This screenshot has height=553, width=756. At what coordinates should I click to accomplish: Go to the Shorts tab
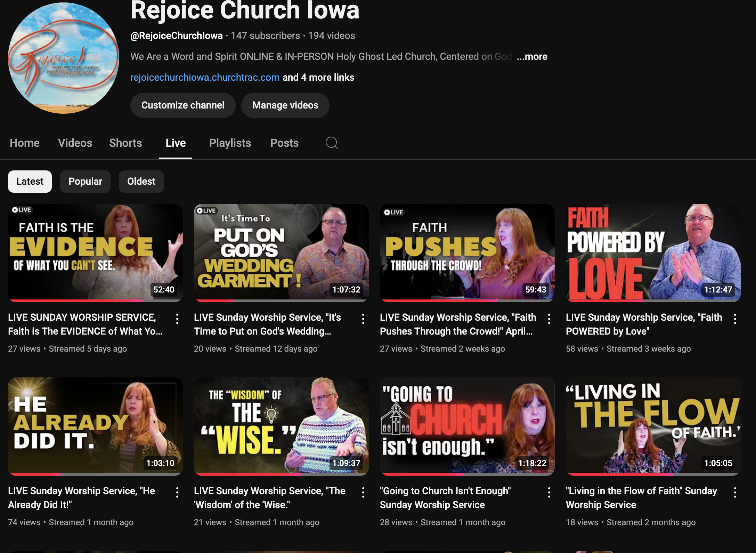point(125,143)
